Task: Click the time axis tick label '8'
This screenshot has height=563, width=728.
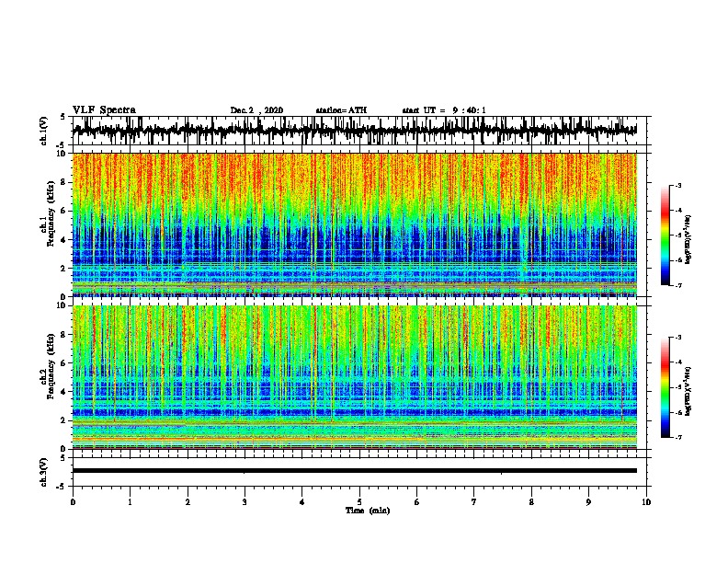Action: coord(531,502)
